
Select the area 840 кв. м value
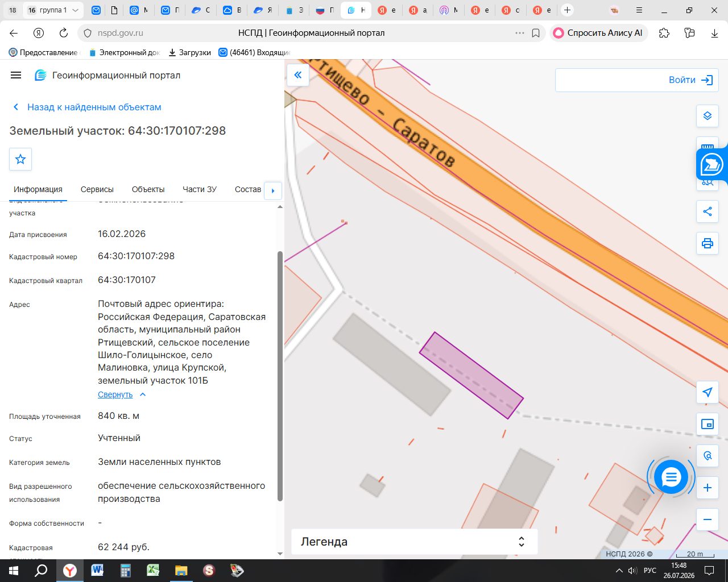[119, 415]
